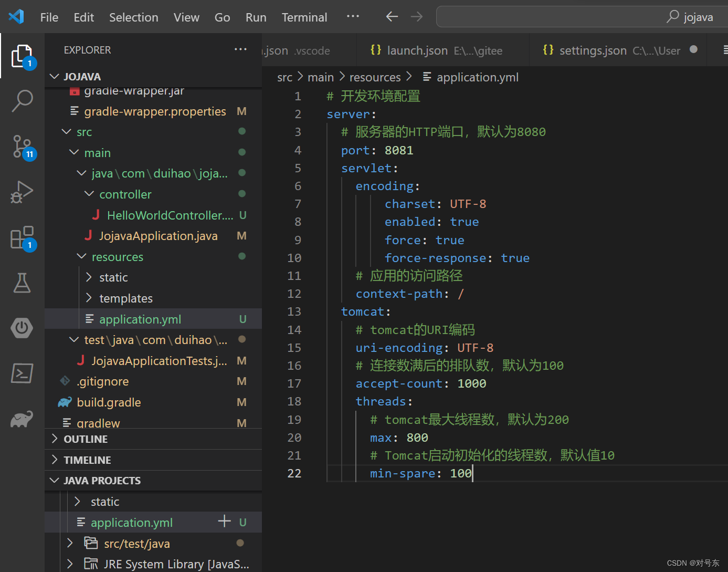Click line number 13 in the gutter
728x572 pixels.
click(294, 311)
